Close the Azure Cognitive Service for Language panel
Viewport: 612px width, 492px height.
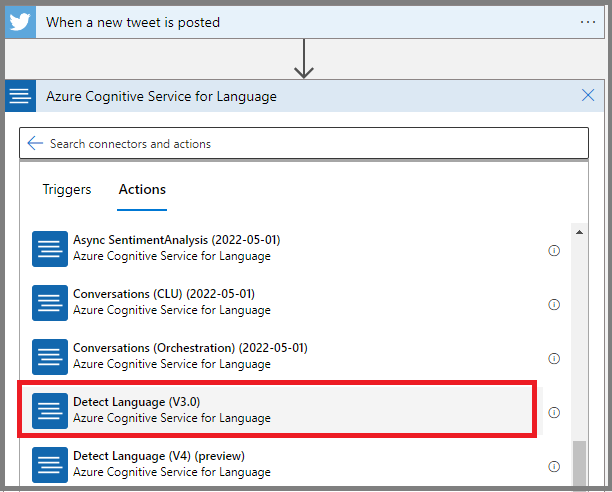[588, 95]
